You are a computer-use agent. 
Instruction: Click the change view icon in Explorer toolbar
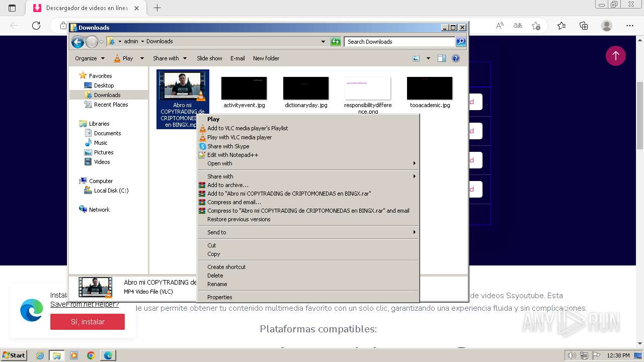(x=416, y=58)
